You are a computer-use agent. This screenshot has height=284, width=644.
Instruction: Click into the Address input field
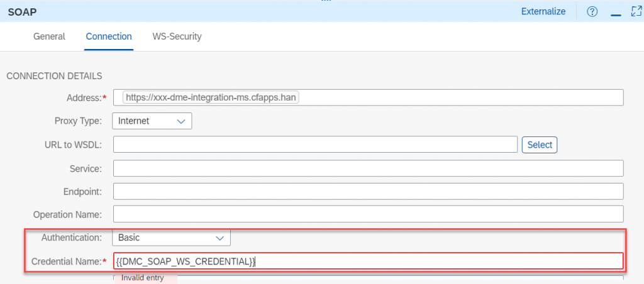tap(369, 97)
